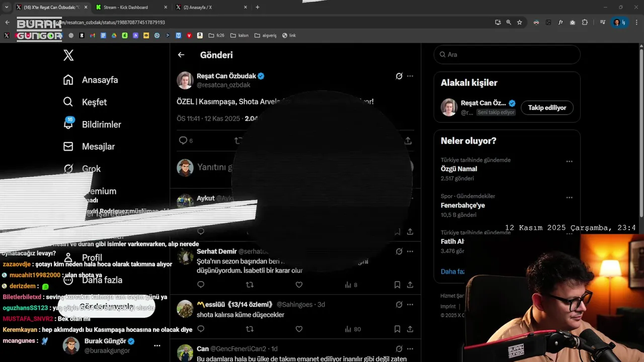
Task: Click the zoom magnifier in address bar
Action: coord(509,22)
